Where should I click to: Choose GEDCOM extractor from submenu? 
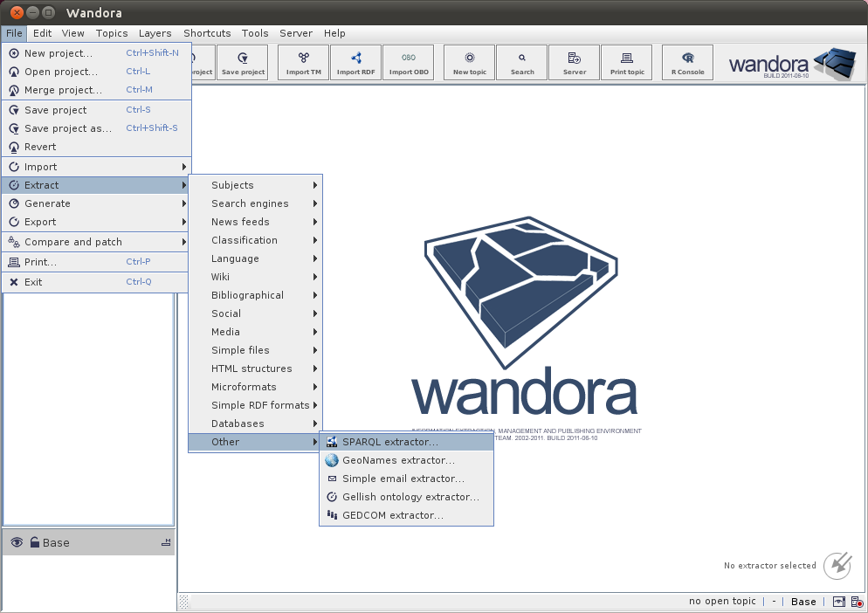[x=392, y=515]
